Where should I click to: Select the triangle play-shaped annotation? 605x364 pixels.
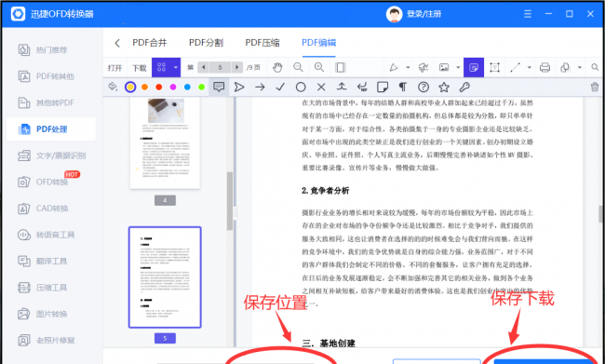[x=239, y=88]
